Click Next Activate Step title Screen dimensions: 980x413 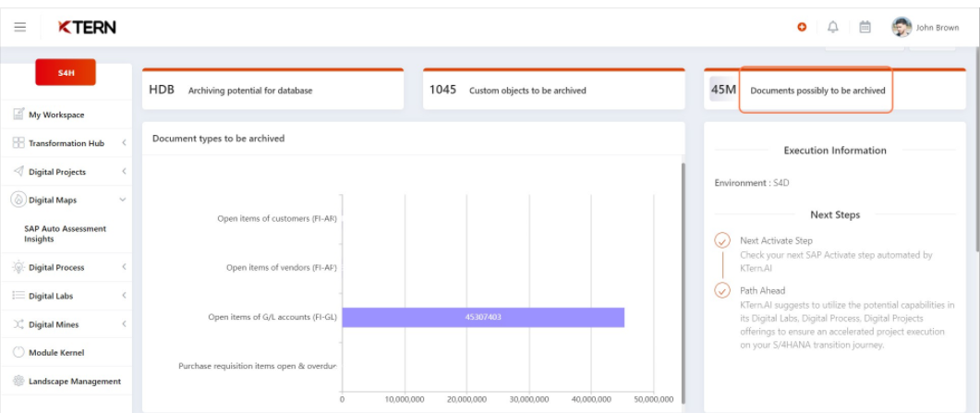click(x=776, y=240)
